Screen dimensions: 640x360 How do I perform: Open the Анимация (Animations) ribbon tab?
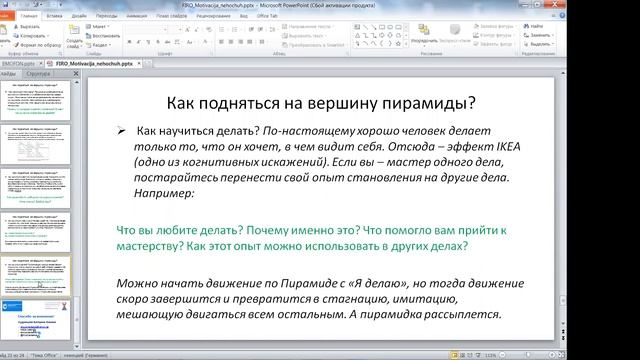point(137,16)
